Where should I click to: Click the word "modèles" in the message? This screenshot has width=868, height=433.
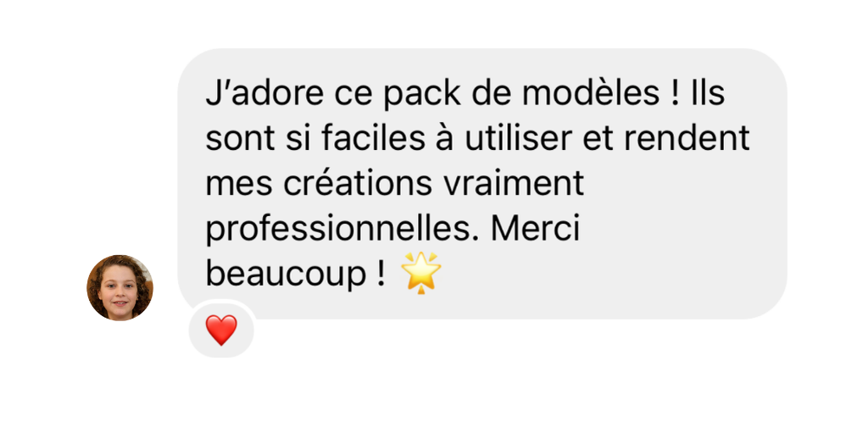[x=591, y=93]
